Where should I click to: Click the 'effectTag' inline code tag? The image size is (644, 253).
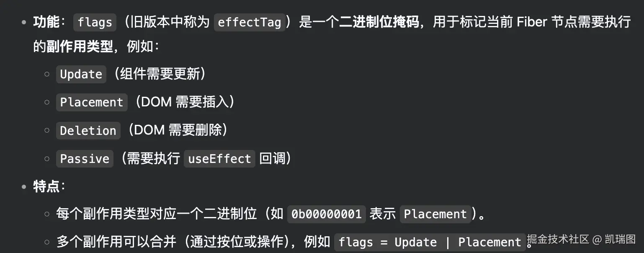[250, 23]
